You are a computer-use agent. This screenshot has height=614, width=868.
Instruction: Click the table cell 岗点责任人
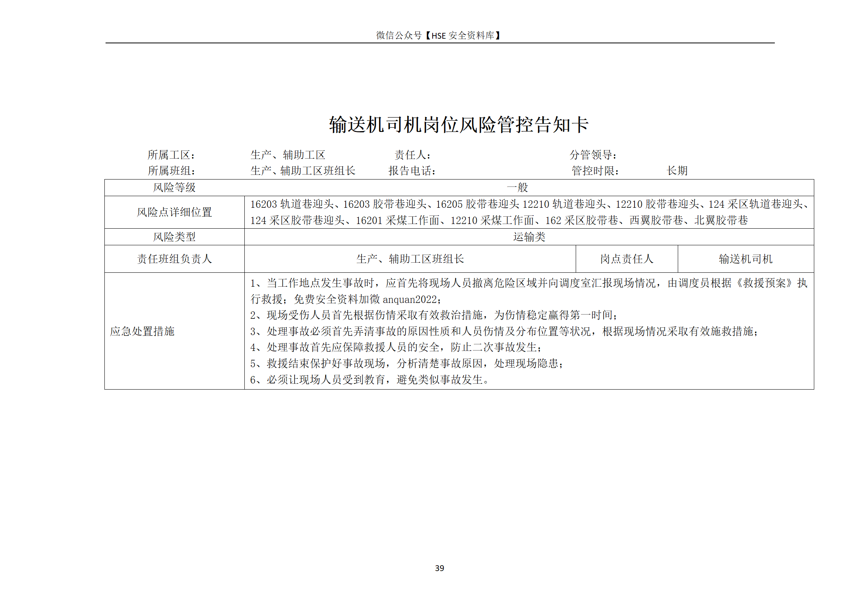click(627, 259)
